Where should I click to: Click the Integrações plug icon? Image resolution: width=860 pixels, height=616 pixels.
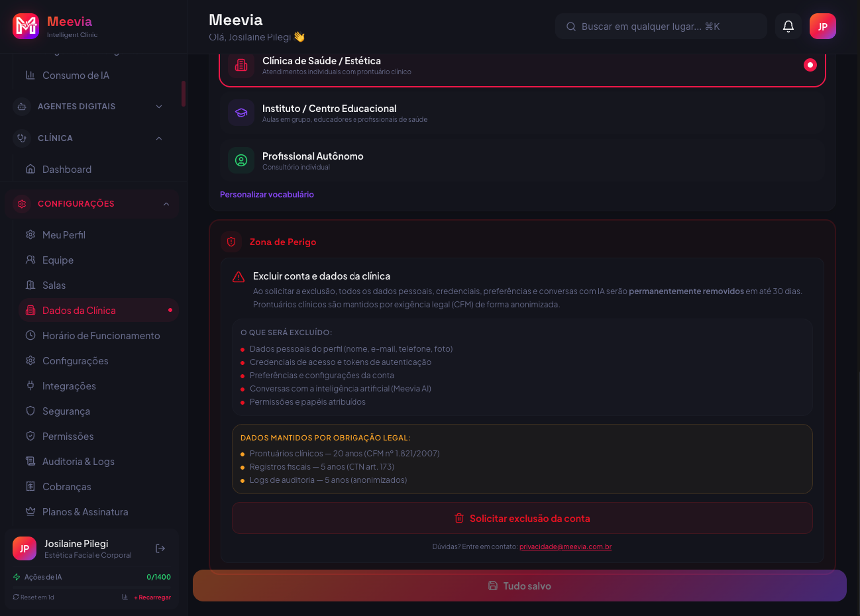coord(30,385)
